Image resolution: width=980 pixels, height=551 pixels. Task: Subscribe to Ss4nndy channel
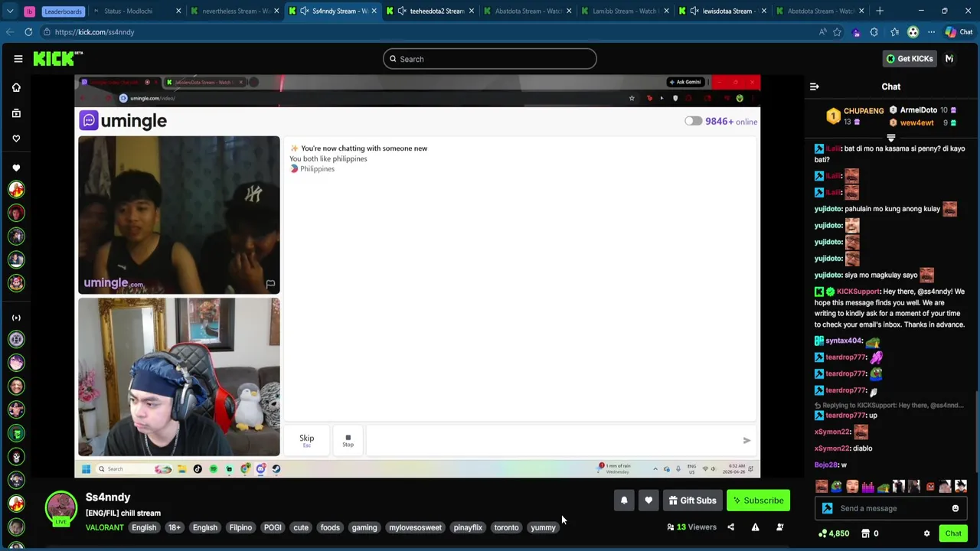[x=758, y=500]
